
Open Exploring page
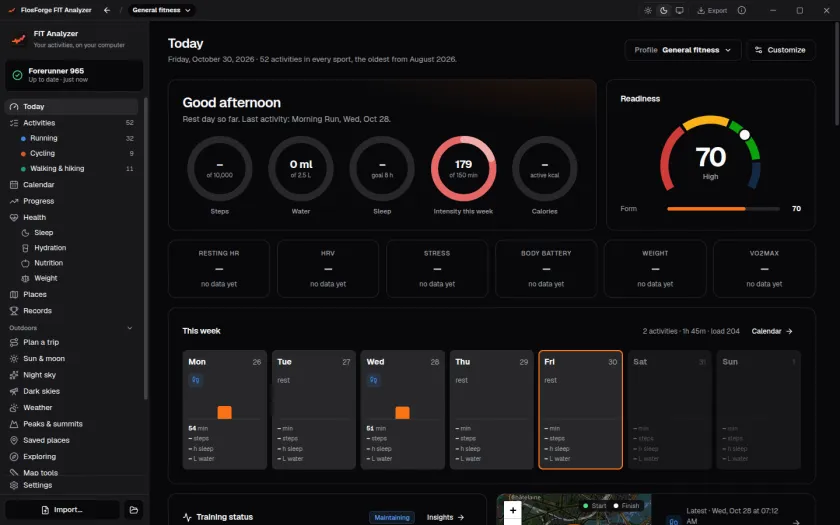[71, 456]
